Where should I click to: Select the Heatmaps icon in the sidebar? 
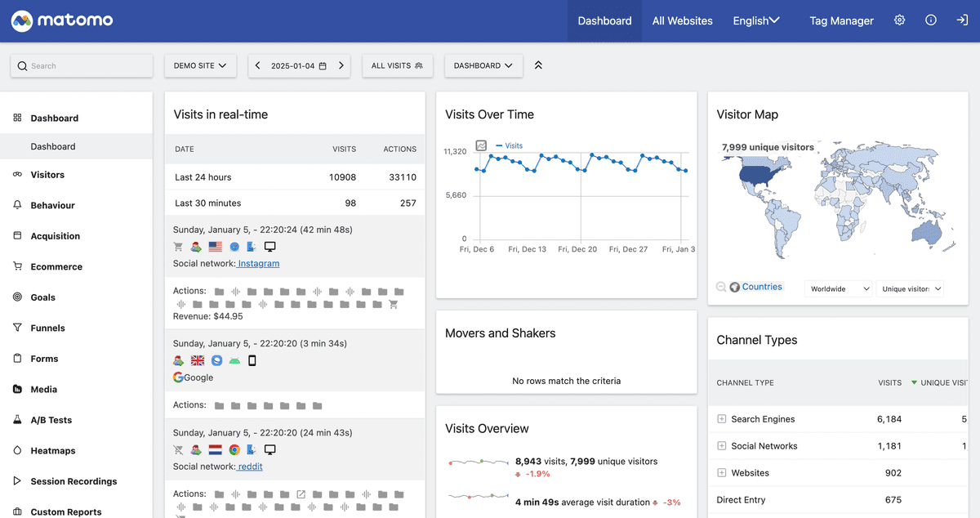(x=19, y=450)
